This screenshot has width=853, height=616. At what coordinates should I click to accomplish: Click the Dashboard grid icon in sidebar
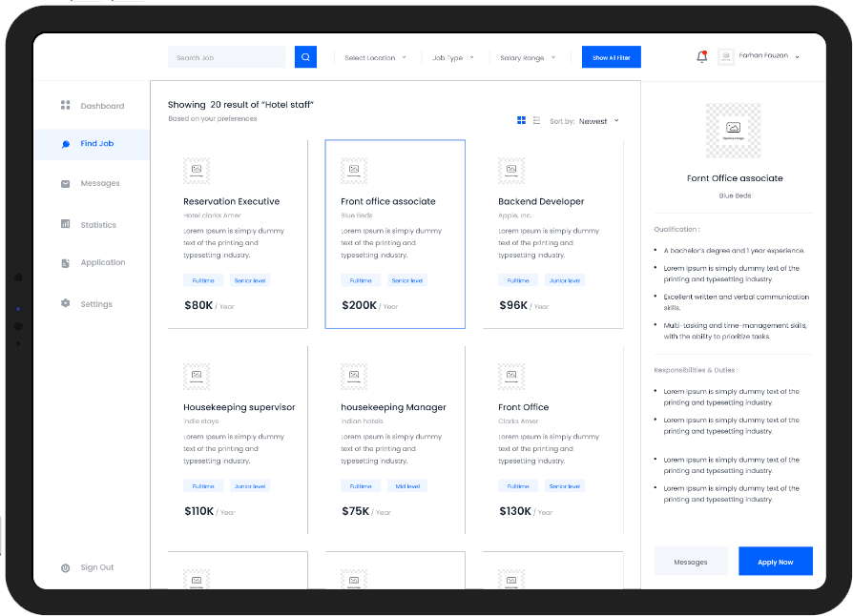coord(66,106)
